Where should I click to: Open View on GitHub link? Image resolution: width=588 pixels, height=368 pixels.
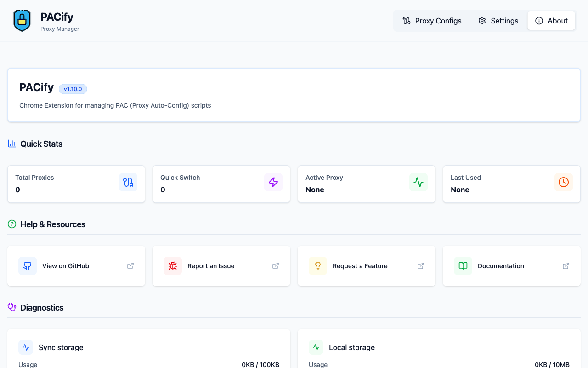(76, 266)
